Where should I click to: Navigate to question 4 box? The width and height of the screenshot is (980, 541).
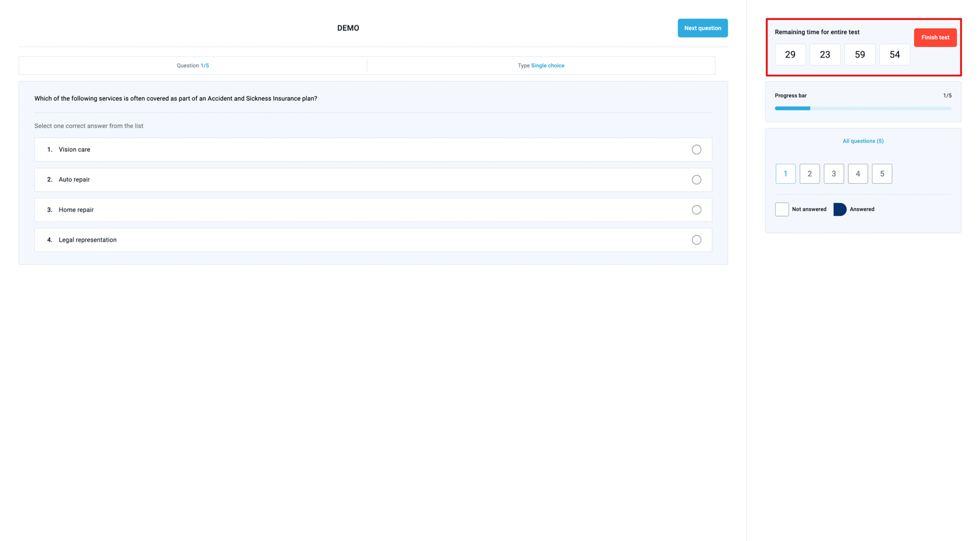(x=858, y=174)
